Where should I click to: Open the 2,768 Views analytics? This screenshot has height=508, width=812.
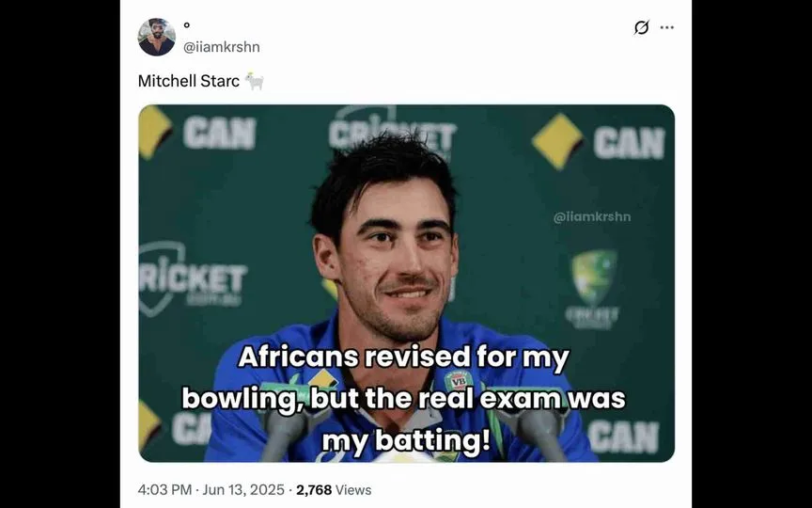pyautogui.click(x=334, y=490)
